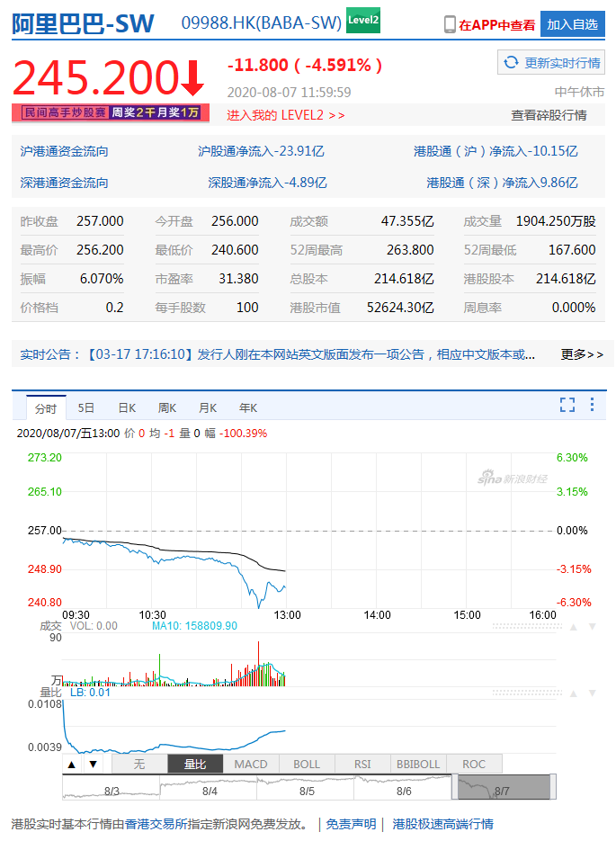This screenshot has height=841, width=616.
Task: Select the 分时 chart tab
Action: [46, 408]
